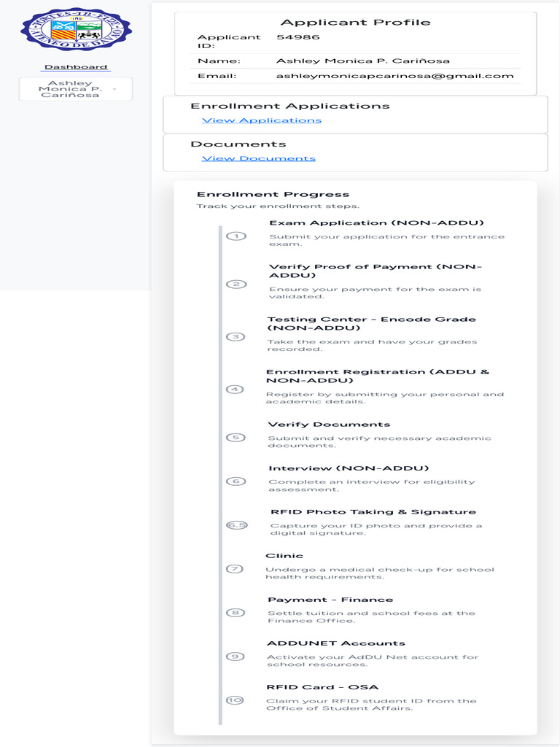Click the applicant email address
The image size is (560, 747).
tap(394, 76)
